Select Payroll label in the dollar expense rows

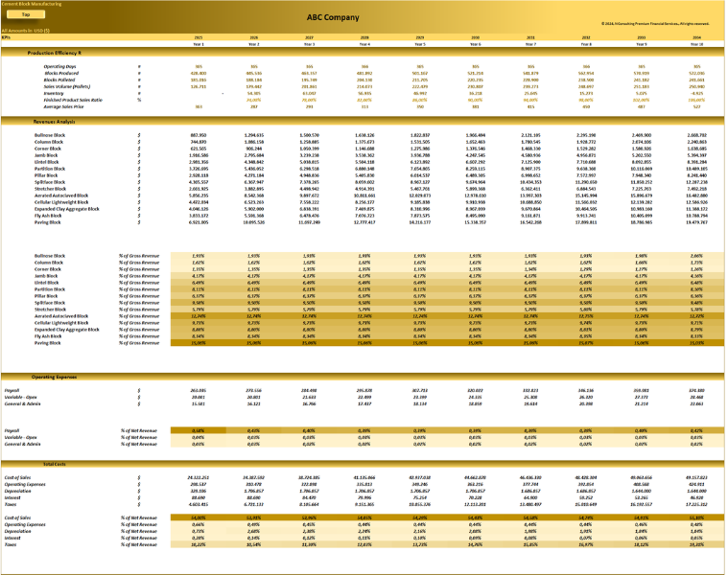[12, 390]
